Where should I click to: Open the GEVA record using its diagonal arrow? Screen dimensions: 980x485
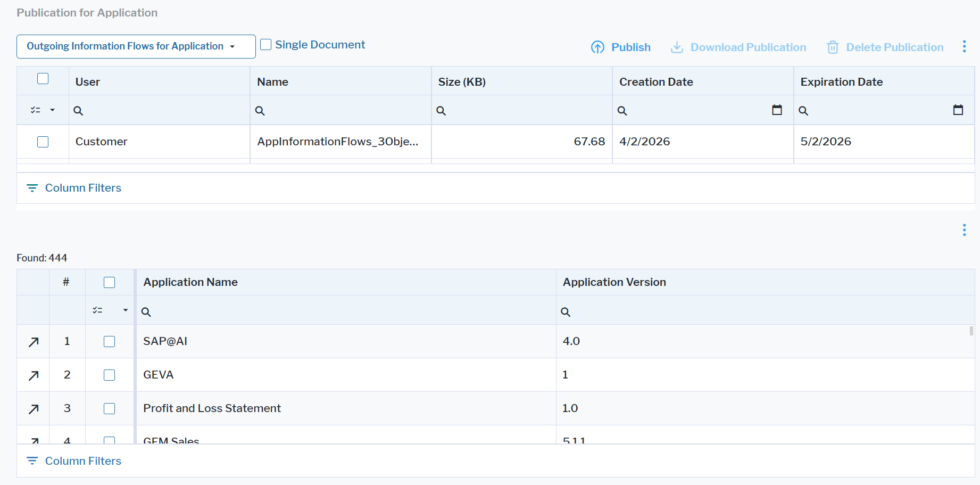pyautogui.click(x=32, y=375)
